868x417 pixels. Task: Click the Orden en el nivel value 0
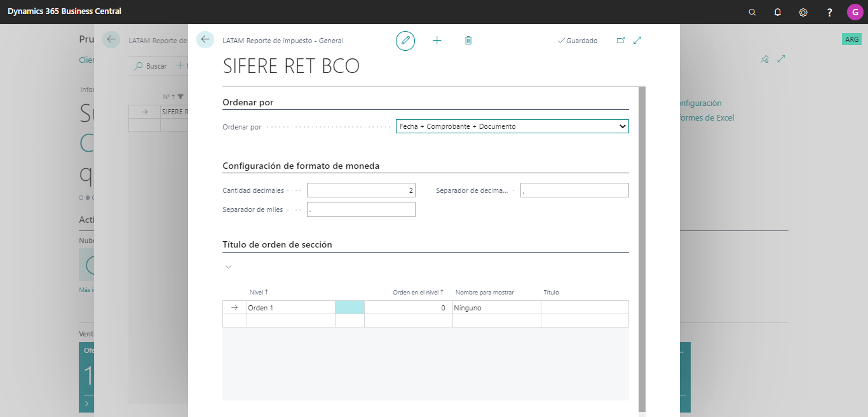[409, 308]
